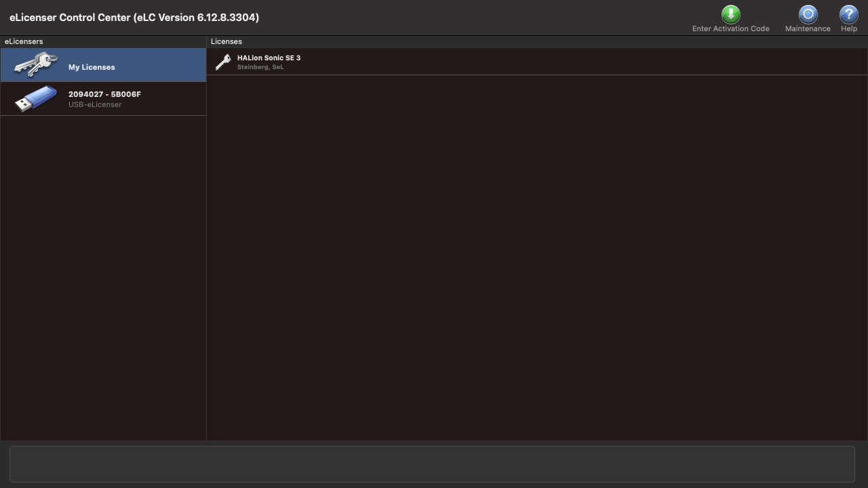Open Help via the question mark icon

849,14
